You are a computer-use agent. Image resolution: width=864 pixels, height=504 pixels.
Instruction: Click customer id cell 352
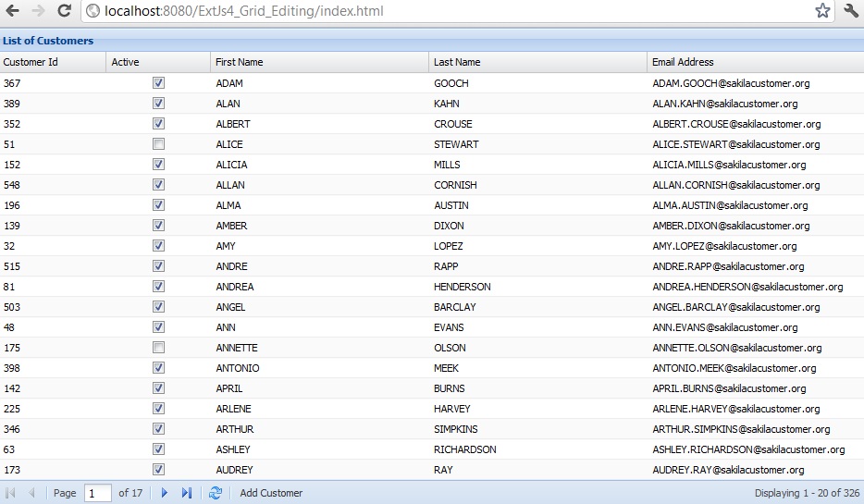12,124
